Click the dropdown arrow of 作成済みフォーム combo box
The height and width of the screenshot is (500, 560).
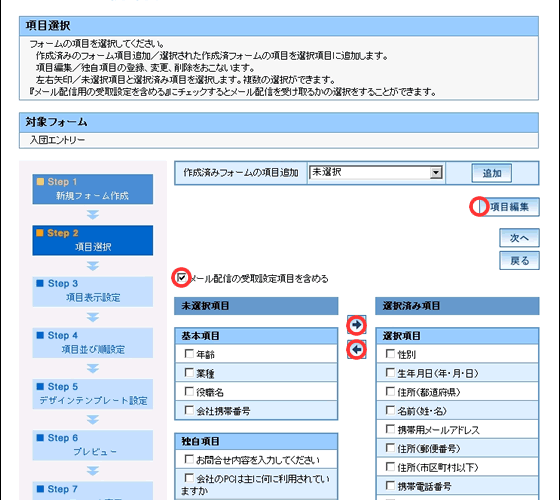[x=435, y=173]
